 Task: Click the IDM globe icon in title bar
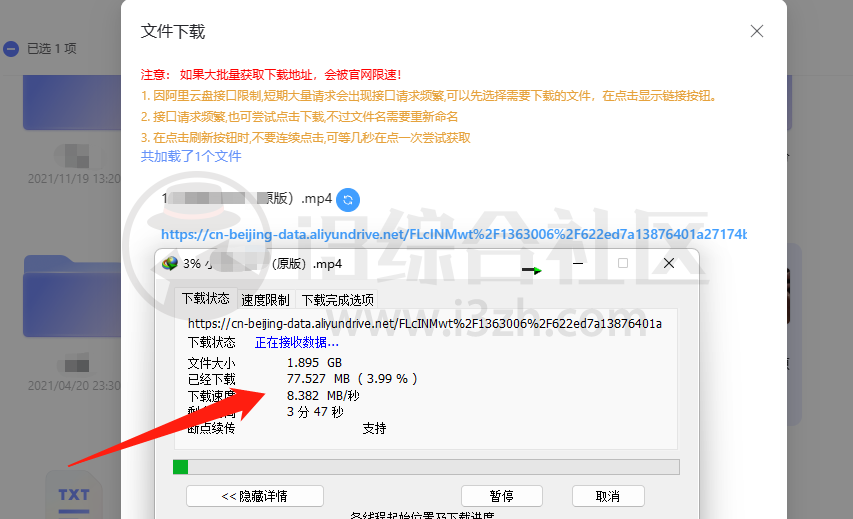(x=170, y=264)
